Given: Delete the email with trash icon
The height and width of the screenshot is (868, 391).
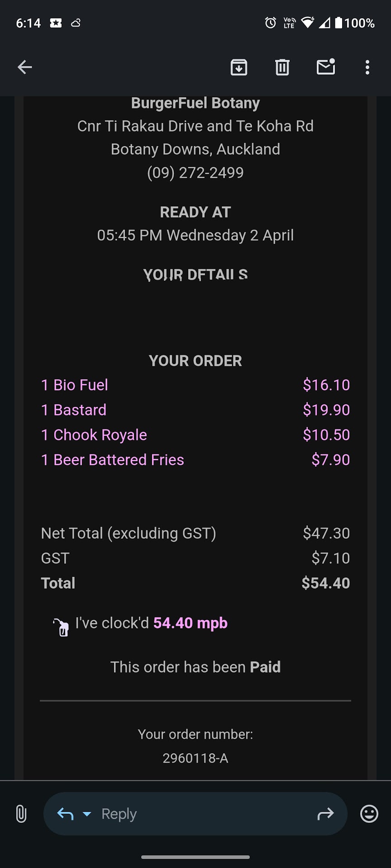Looking at the screenshot, I should tap(282, 67).
